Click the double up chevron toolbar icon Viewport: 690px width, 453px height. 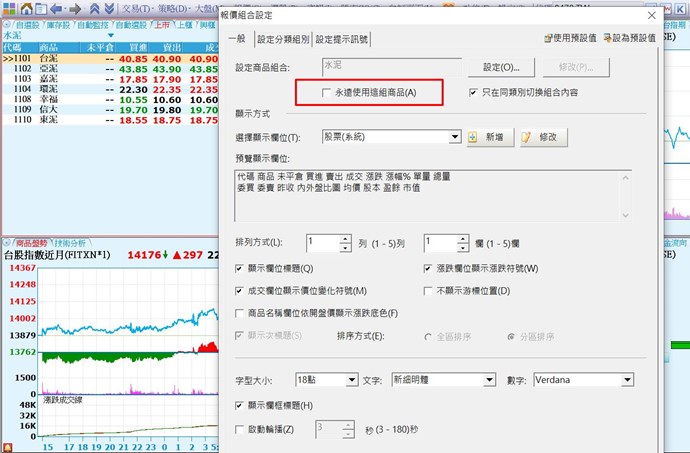95,9
